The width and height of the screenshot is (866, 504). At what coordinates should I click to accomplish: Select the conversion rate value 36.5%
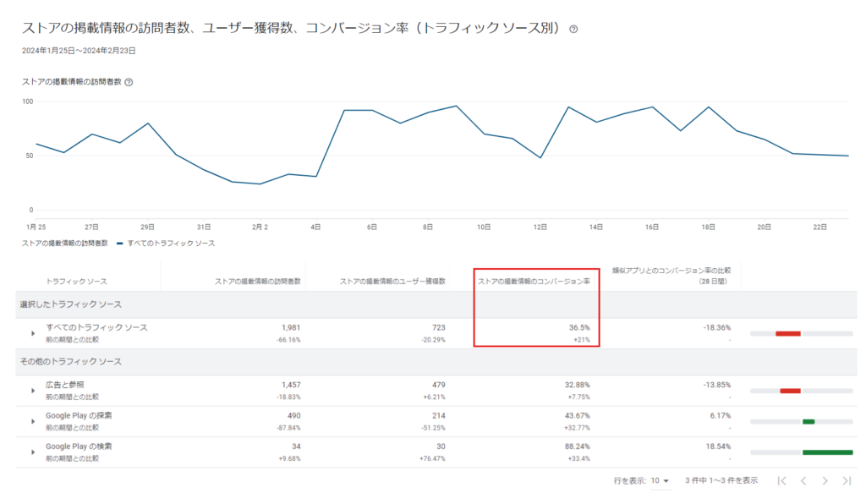tap(579, 328)
